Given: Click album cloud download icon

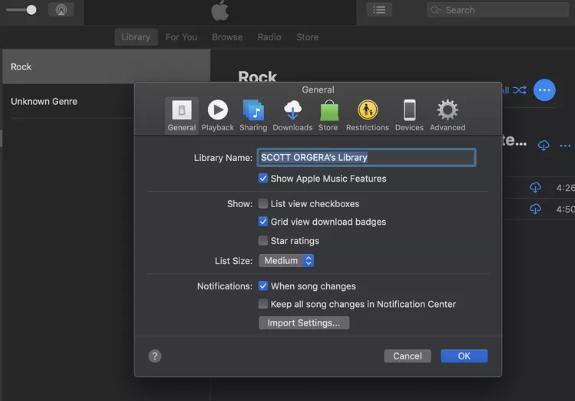Looking at the screenshot, I should [543, 145].
